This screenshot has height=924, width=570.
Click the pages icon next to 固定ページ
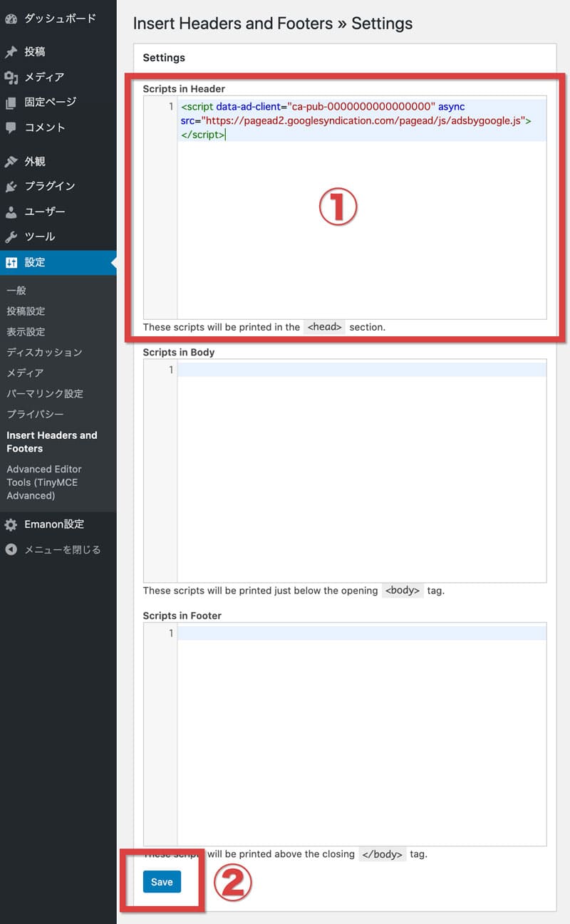pos(11,103)
